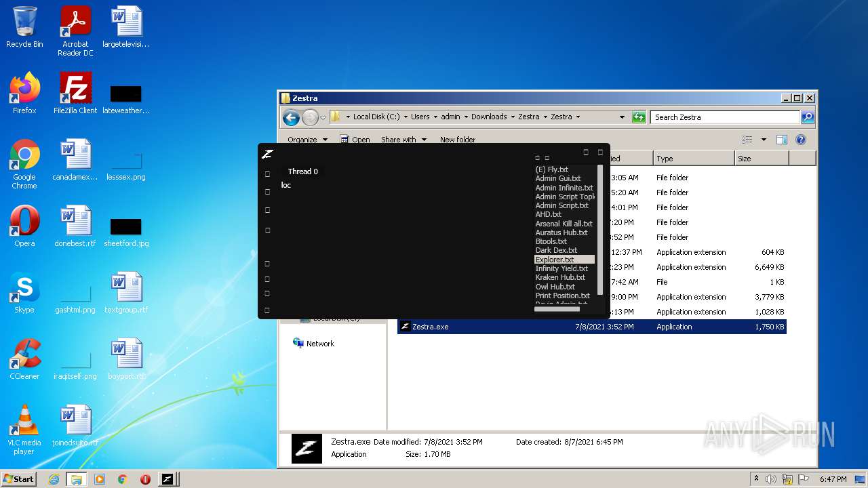Image resolution: width=868 pixels, height=488 pixels.
Task: Click the Explorer Back navigation arrow
Action: 292,117
